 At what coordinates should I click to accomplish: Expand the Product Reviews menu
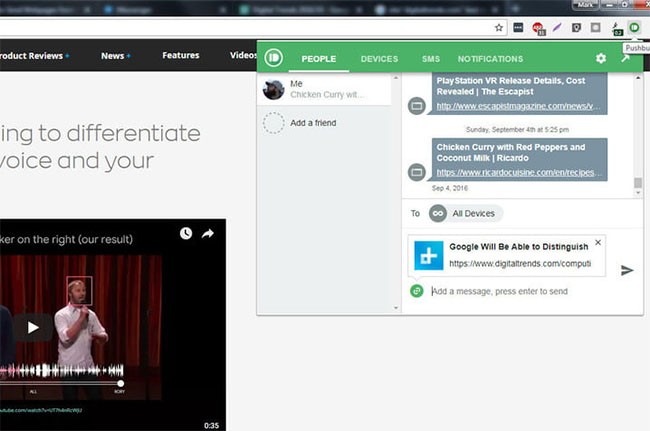tap(34, 56)
